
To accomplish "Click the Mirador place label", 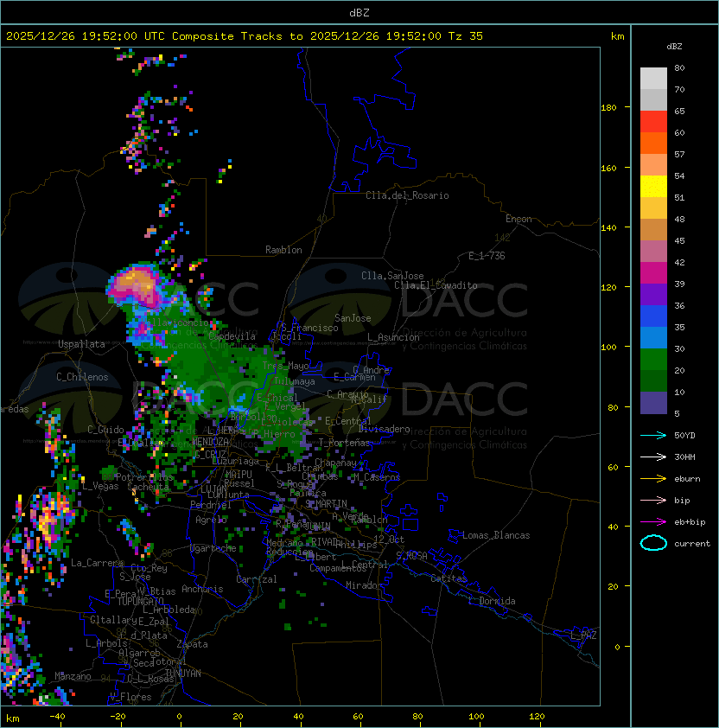I will tap(364, 585).
